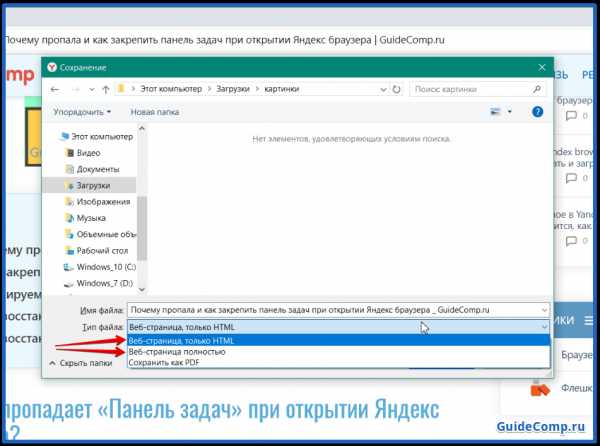
Task: Select the Windows_10 (C:) drive
Action: pyautogui.click(x=103, y=266)
